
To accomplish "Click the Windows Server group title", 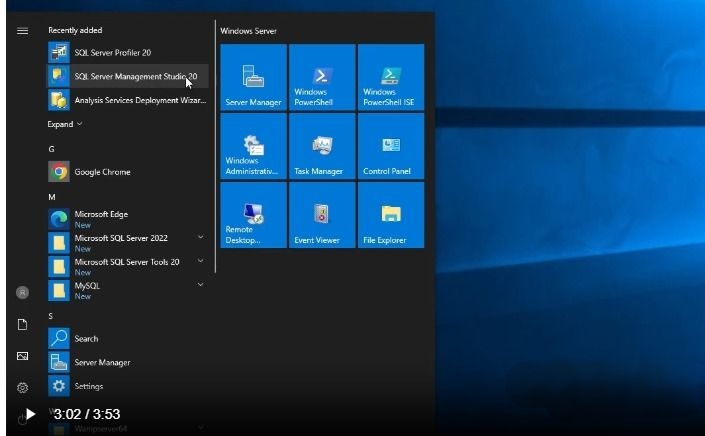I will tap(248, 31).
